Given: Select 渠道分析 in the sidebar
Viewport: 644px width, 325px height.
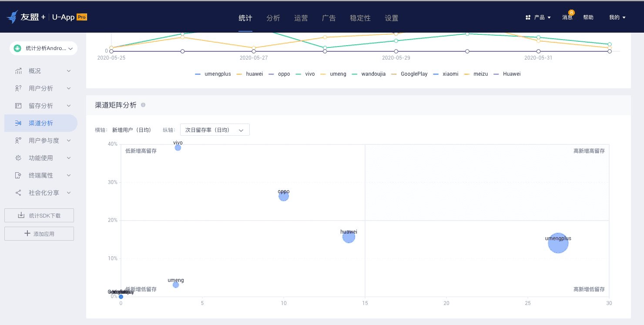Looking at the screenshot, I should [41, 123].
